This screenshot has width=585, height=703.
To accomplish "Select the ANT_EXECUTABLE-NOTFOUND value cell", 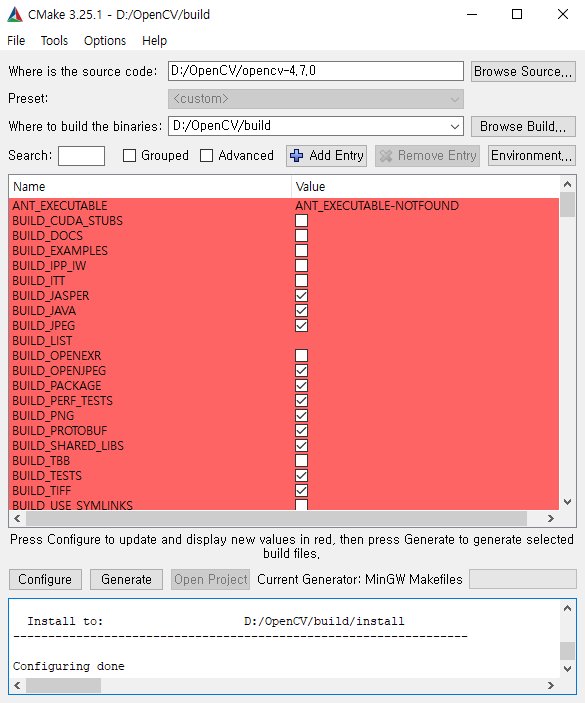I will coord(377,206).
